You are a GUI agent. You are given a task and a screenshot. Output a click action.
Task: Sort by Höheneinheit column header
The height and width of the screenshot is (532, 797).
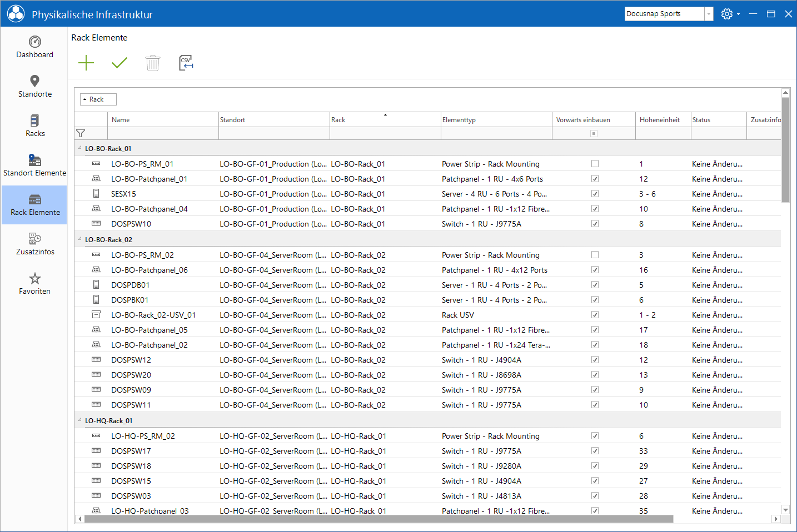(660, 120)
